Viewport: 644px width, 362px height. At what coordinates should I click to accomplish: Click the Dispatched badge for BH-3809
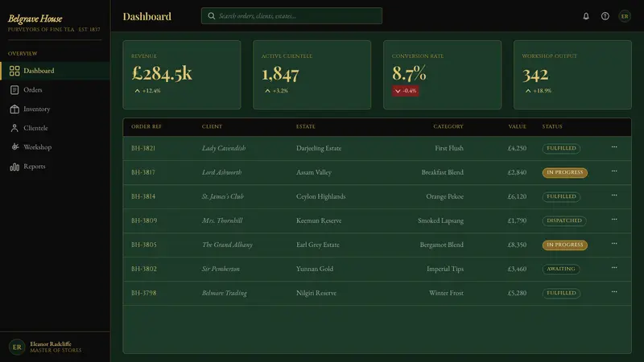[x=564, y=220]
